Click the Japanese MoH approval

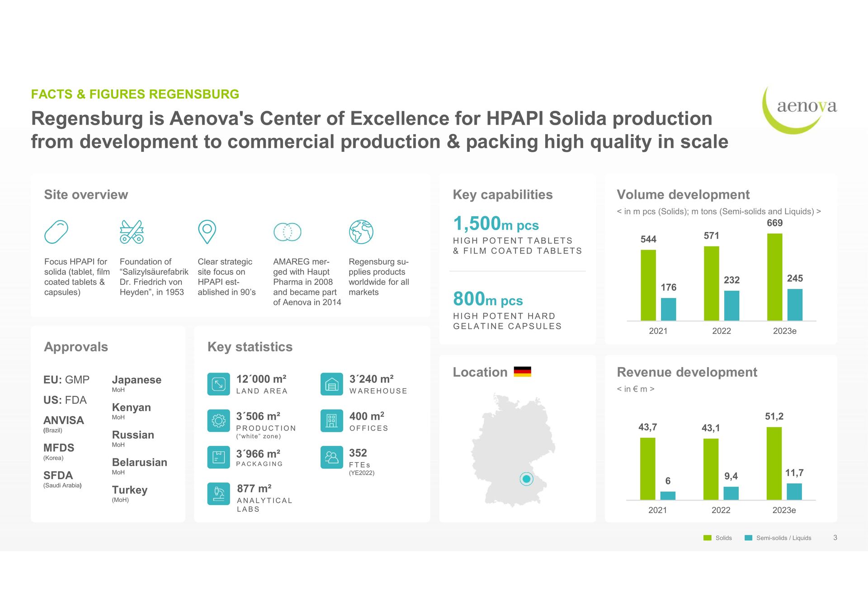tap(137, 383)
